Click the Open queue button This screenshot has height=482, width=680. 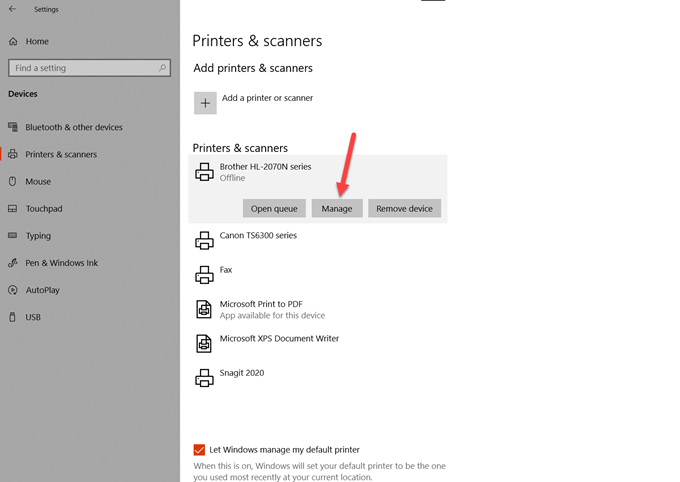coord(274,209)
